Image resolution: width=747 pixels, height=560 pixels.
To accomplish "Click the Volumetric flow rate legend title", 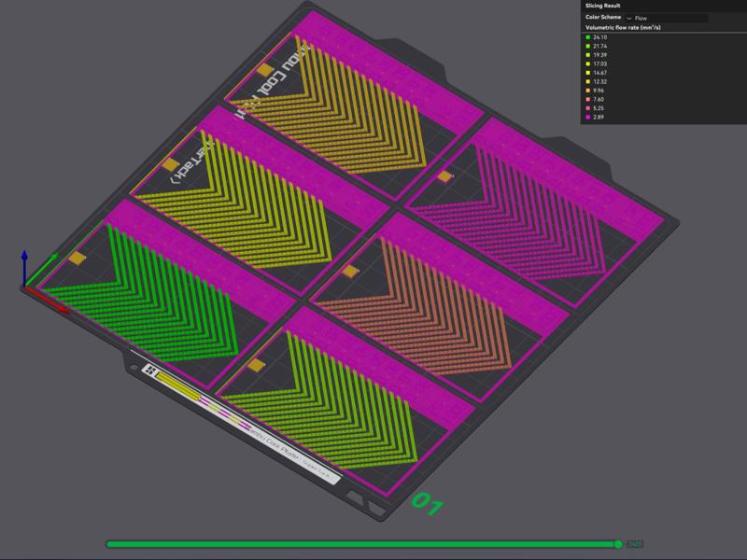I will coord(623,28).
